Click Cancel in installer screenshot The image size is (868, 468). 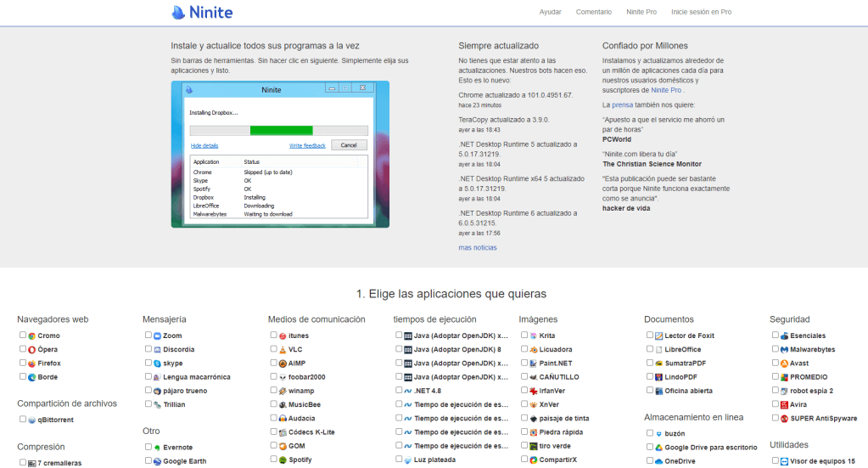coord(349,145)
